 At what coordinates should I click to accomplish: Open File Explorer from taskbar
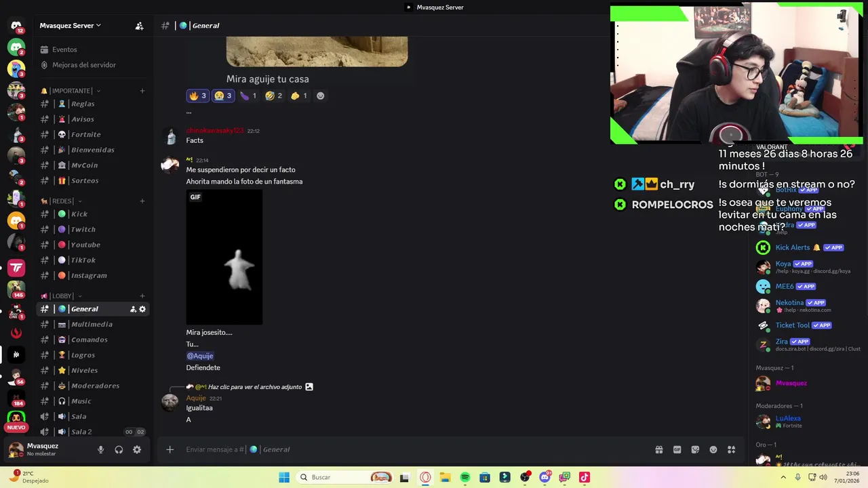pos(445,477)
